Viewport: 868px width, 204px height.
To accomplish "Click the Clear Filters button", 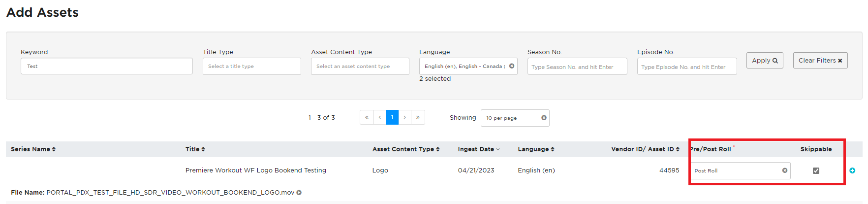I will (820, 61).
